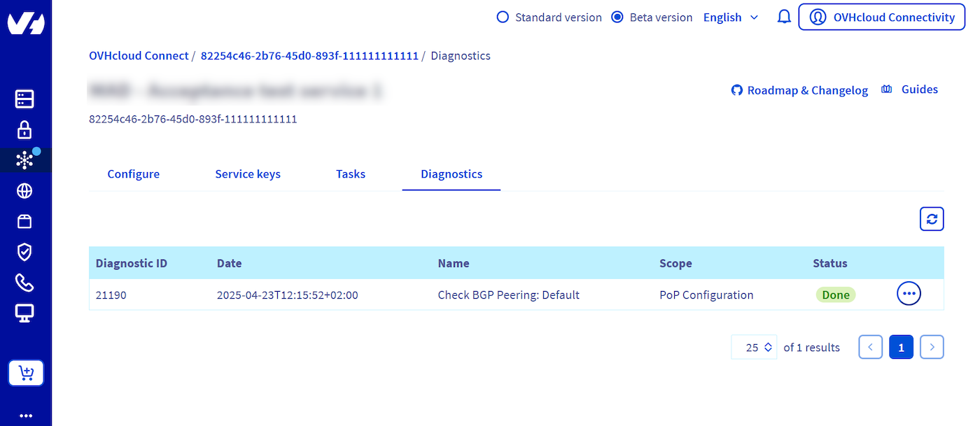This screenshot has width=980, height=426.
Task: Click the OVH logo in sidebar
Action: tap(26, 24)
